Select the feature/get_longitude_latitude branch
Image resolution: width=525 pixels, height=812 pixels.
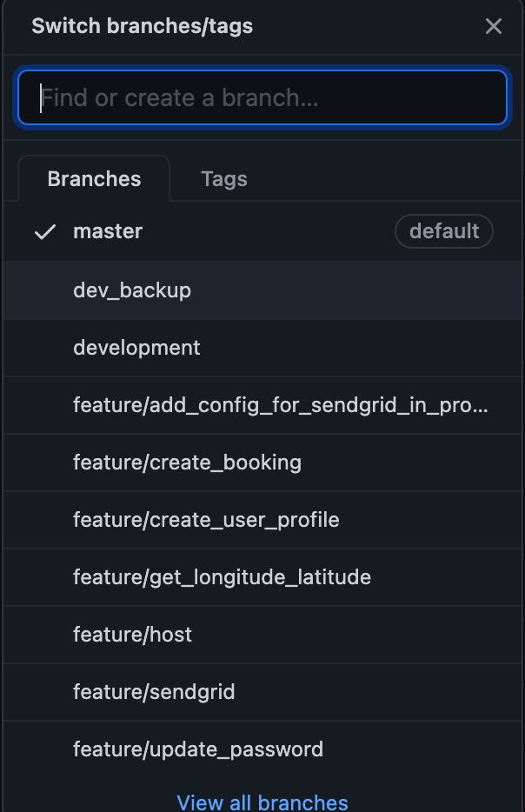pos(262,577)
